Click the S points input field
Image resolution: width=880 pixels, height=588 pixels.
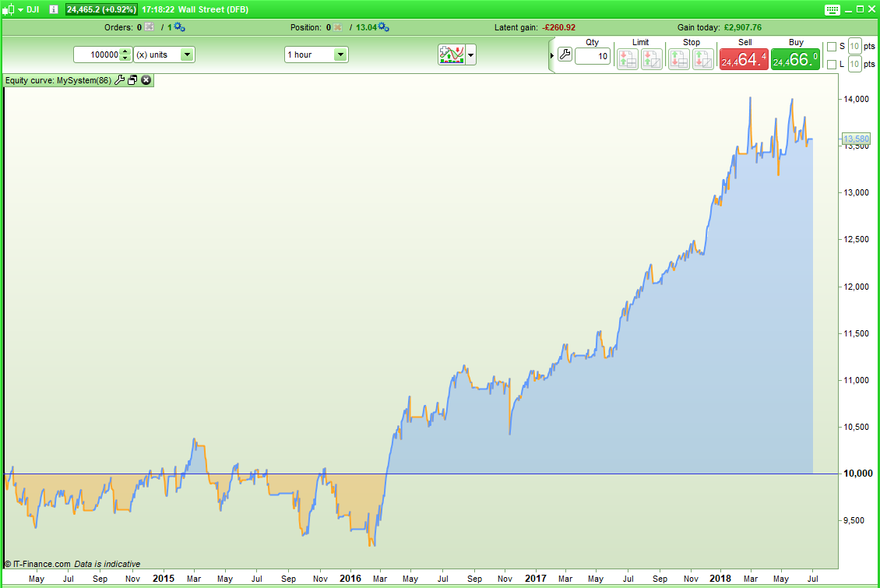[x=854, y=47]
